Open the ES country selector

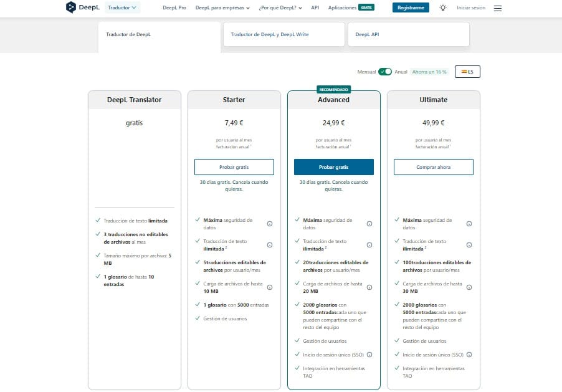467,72
